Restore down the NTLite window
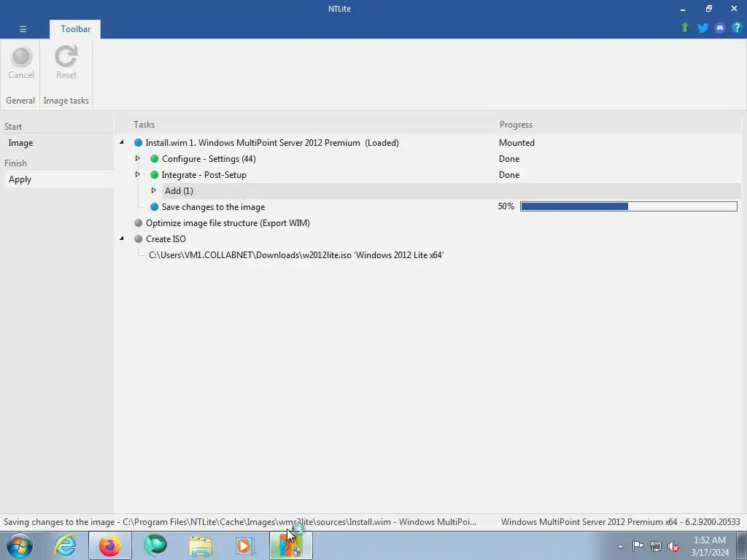 708,9
